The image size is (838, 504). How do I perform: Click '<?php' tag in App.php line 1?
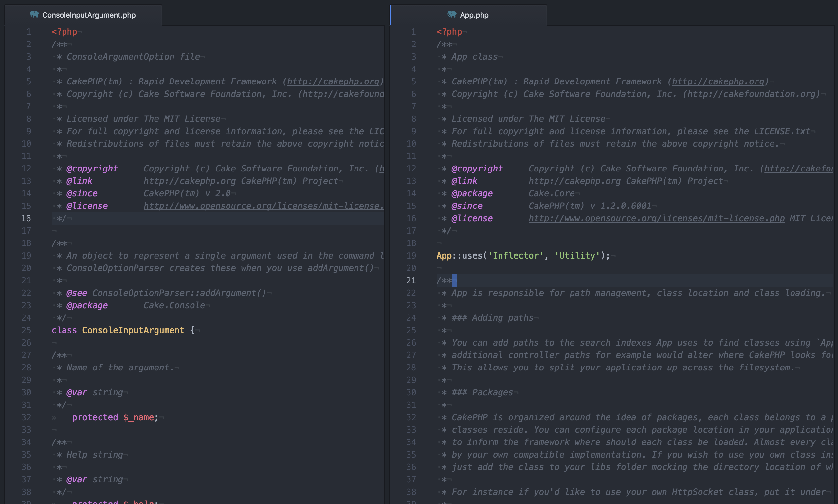[x=449, y=32]
